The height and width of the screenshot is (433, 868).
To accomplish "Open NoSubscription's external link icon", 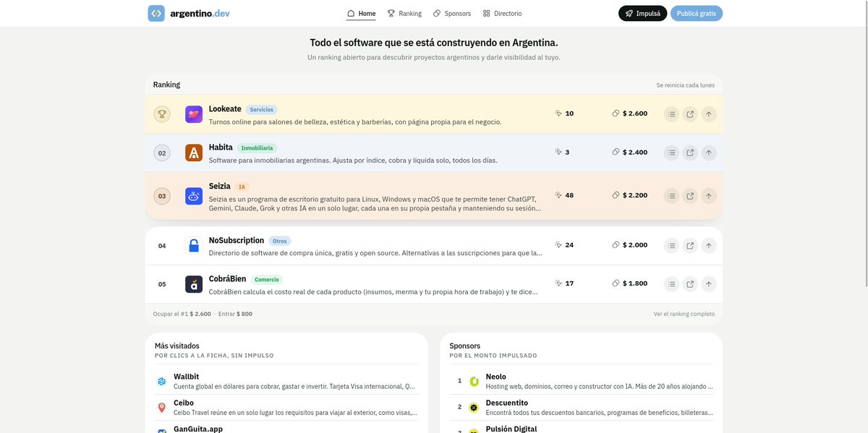I will tap(690, 245).
